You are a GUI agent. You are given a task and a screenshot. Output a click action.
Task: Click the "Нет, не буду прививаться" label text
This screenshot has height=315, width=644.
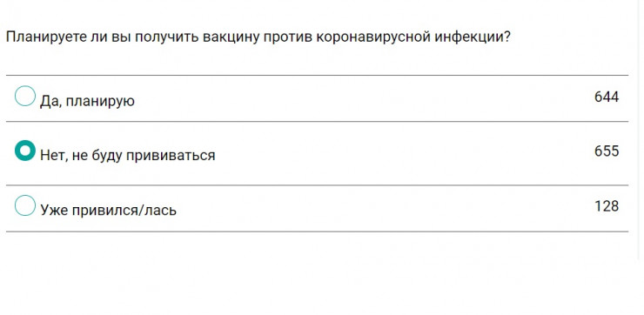tap(127, 156)
